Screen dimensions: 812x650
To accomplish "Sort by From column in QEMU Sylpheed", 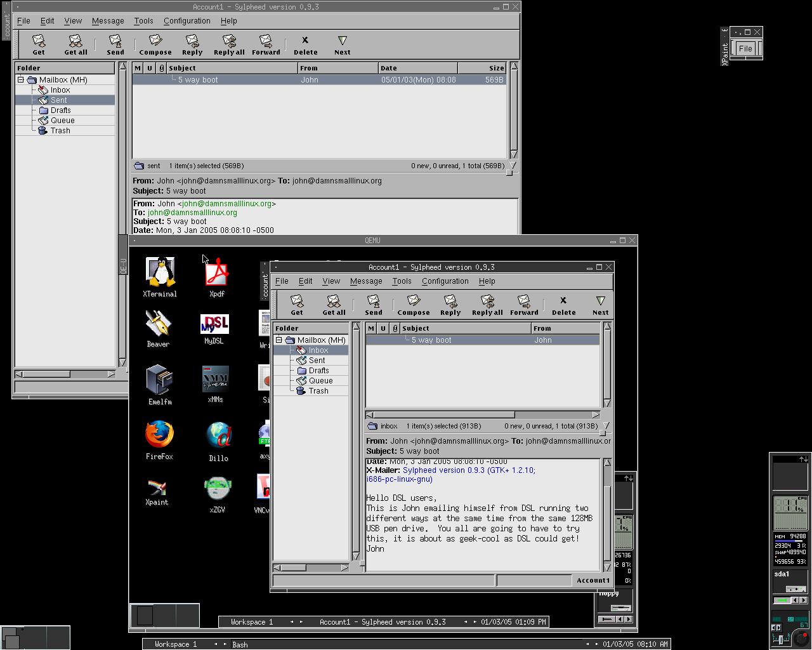I will click(565, 328).
